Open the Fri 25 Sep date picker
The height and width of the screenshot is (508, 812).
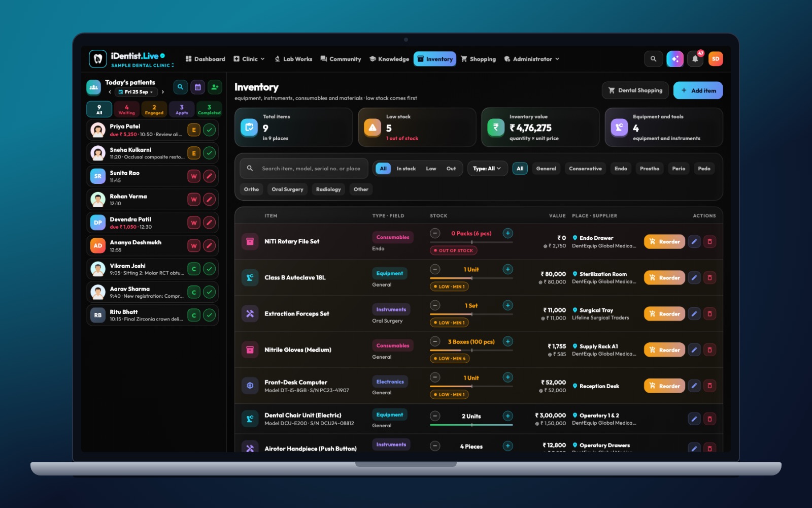coord(136,92)
